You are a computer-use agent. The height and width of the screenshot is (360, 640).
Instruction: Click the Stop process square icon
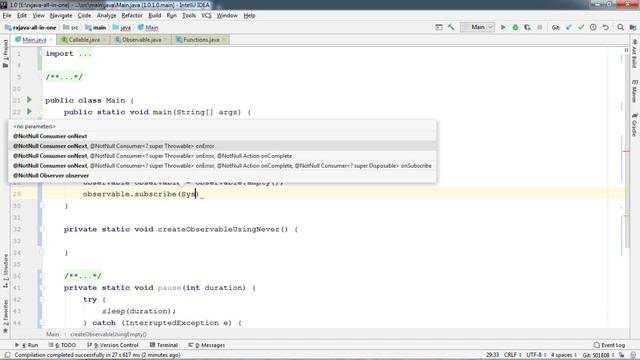pos(540,27)
